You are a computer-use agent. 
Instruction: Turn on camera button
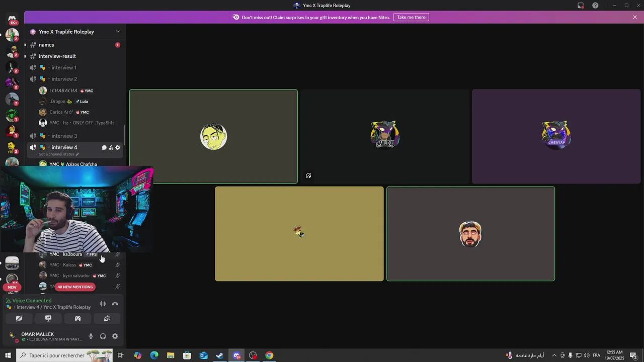pyautogui.click(x=19, y=318)
